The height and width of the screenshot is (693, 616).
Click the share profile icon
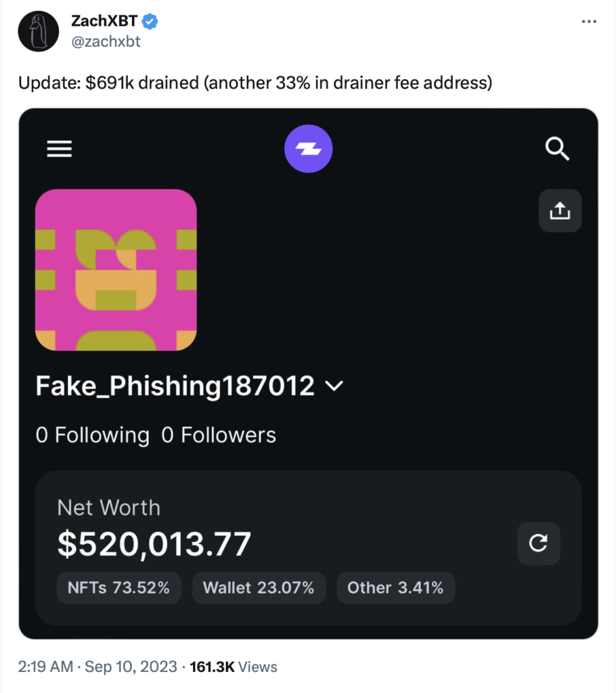tap(560, 211)
